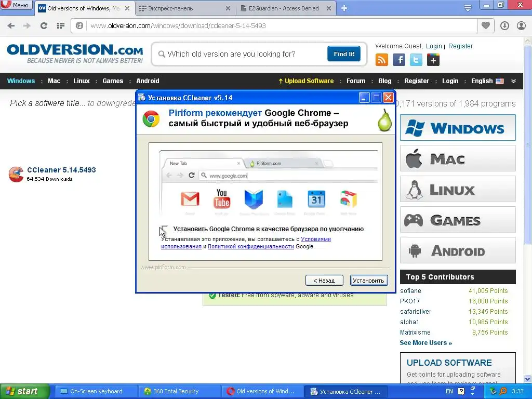
Task: Click the help question mark tray icon
Action: pyautogui.click(x=461, y=391)
